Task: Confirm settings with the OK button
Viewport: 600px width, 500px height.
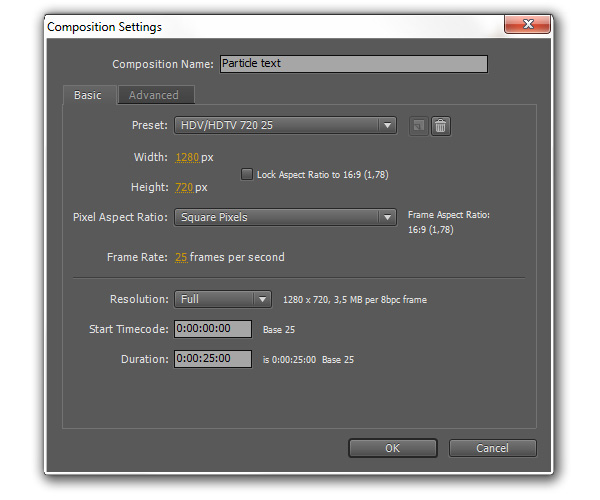Action: click(393, 448)
